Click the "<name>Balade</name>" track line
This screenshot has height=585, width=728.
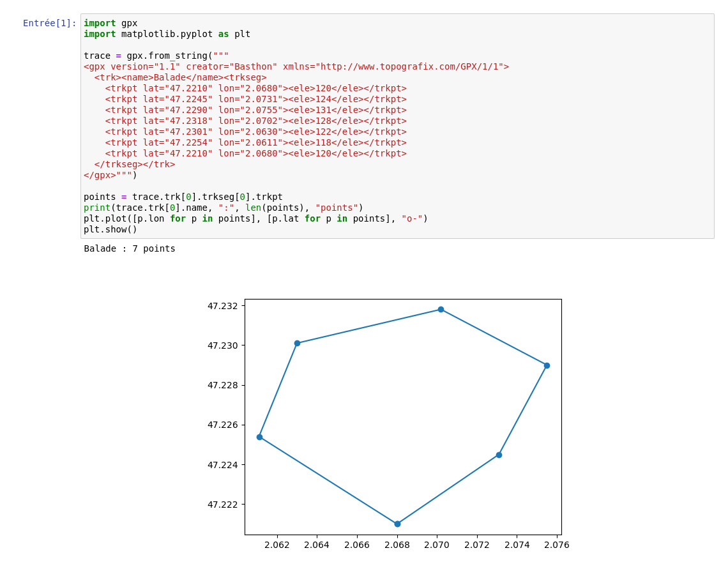(x=181, y=77)
